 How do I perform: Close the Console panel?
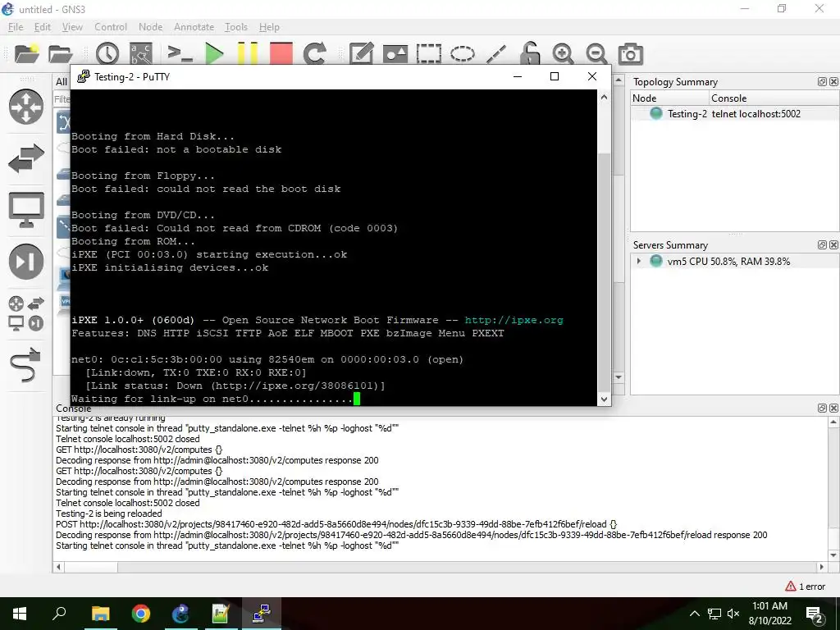click(833, 409)
